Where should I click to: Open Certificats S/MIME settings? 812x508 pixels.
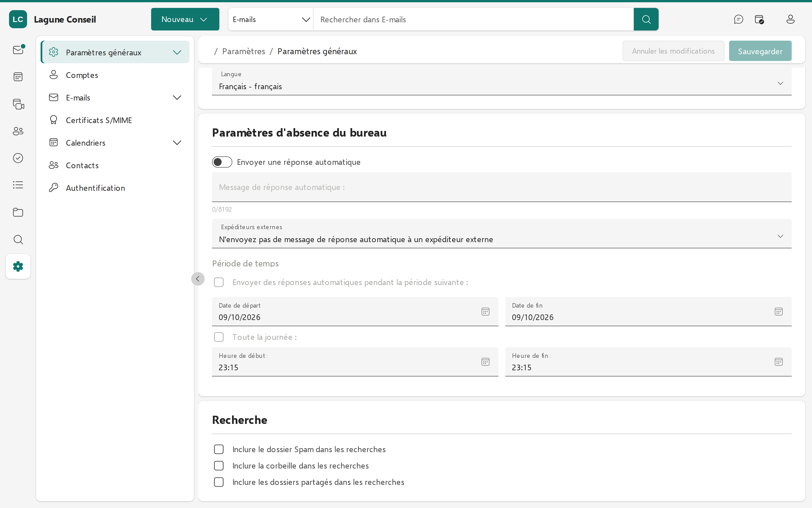(115, 120)
